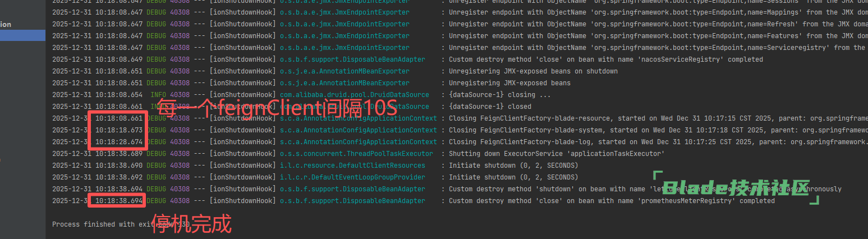This screenshot has width=868, height=239.
Task: Click DruidDataSource logger on the 'closing ...' line
Action: pyautogui.click(x=354, y=95)
